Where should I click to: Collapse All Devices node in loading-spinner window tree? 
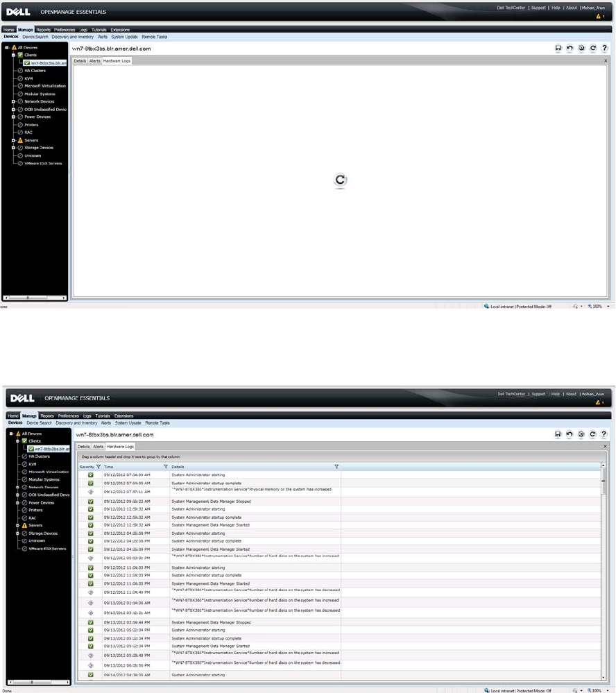point(7,47)
